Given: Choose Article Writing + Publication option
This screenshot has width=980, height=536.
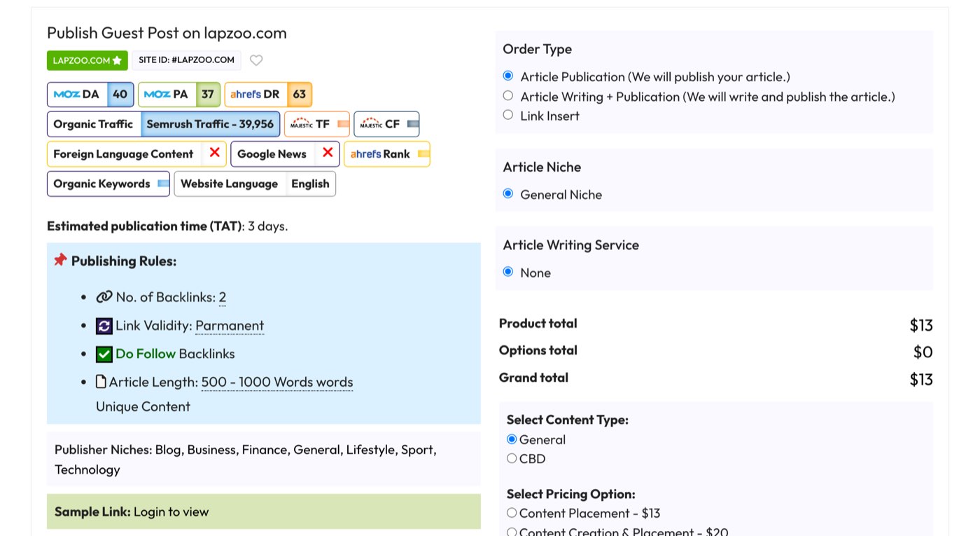Looking at the screenshot, I should click(508, 95).
